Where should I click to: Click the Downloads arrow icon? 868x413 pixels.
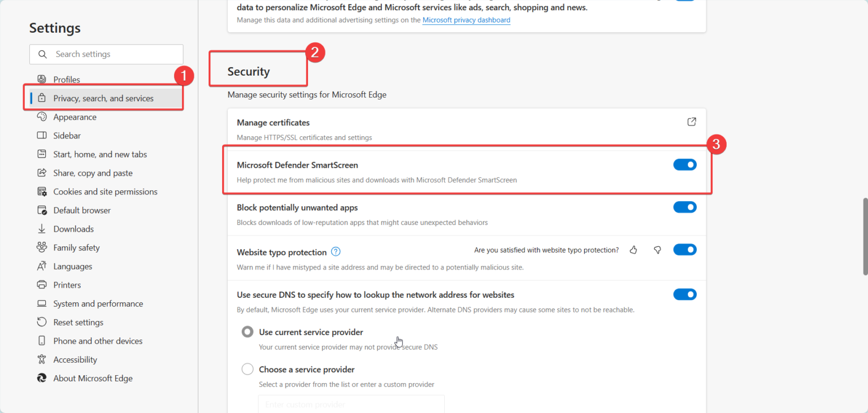(x=41, y=229)
